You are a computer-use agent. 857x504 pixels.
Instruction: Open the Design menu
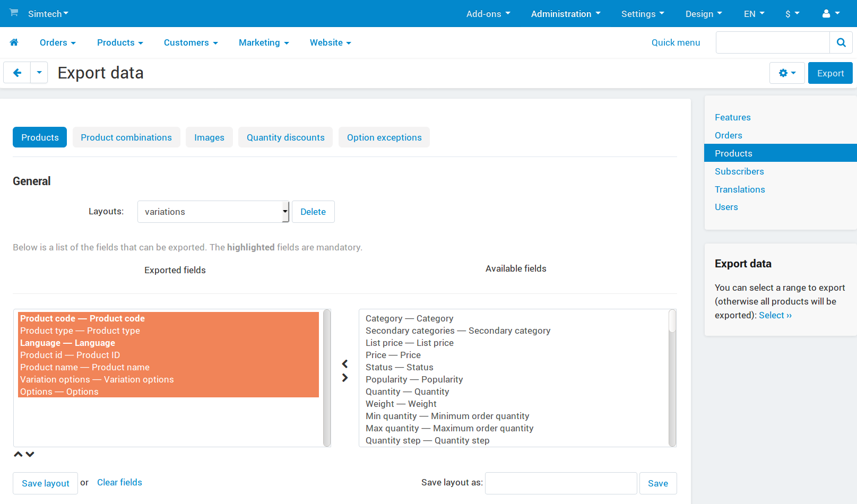(704, 14)
